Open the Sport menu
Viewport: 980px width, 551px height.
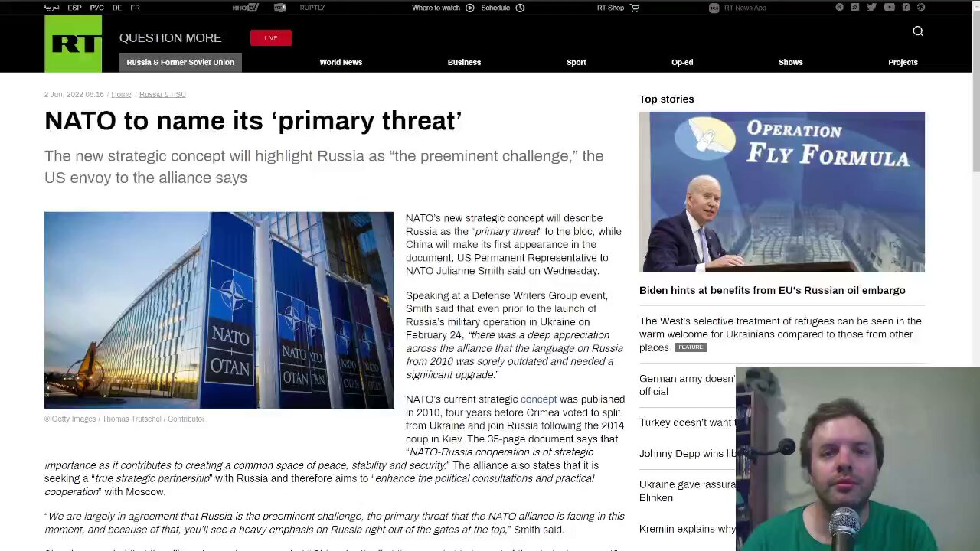[576, 62]
